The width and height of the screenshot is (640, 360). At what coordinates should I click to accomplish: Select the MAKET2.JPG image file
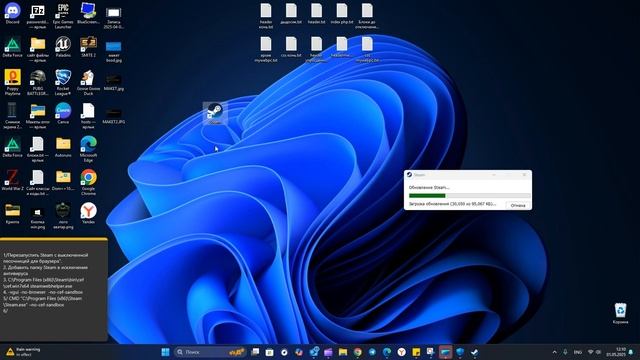[113, 115]
